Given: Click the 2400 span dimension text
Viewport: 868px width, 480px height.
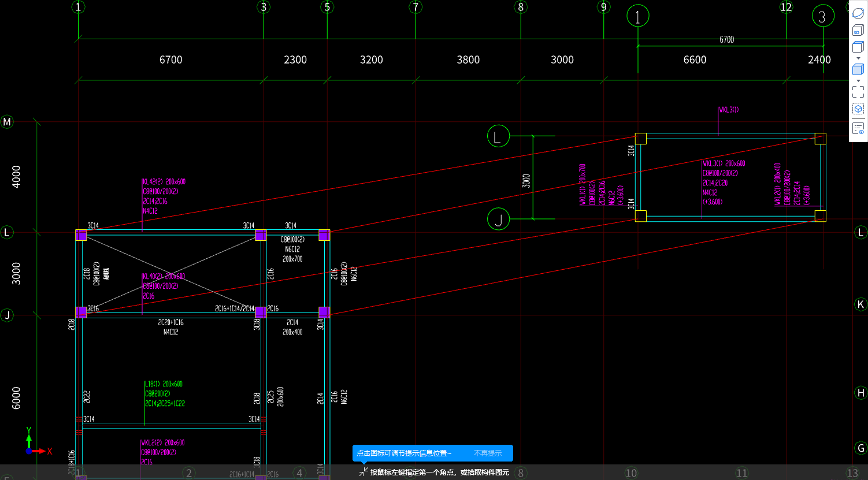Looking at the screenshot, I should pos(819,59).
